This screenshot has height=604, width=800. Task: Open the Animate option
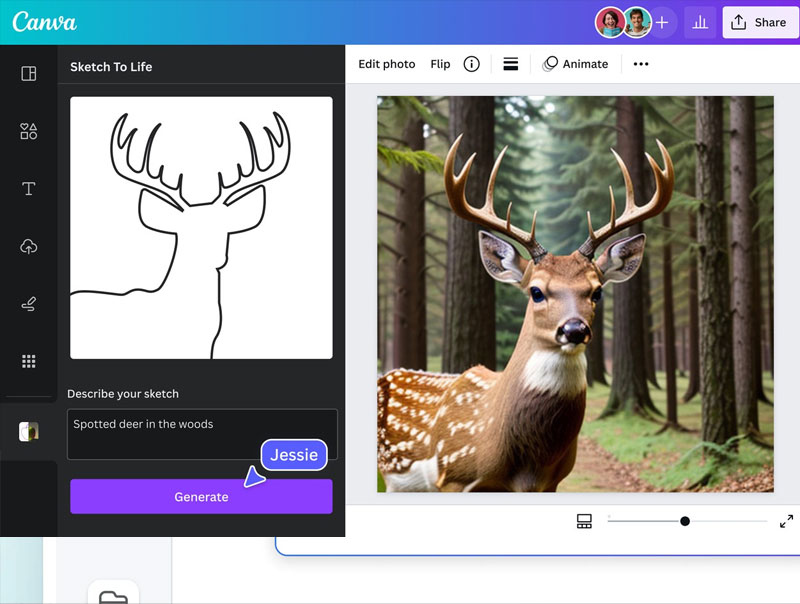pos(575,64)
